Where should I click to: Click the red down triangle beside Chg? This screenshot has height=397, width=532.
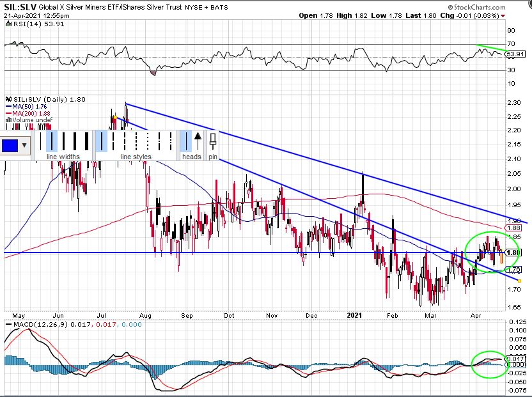tap(503, 15)
